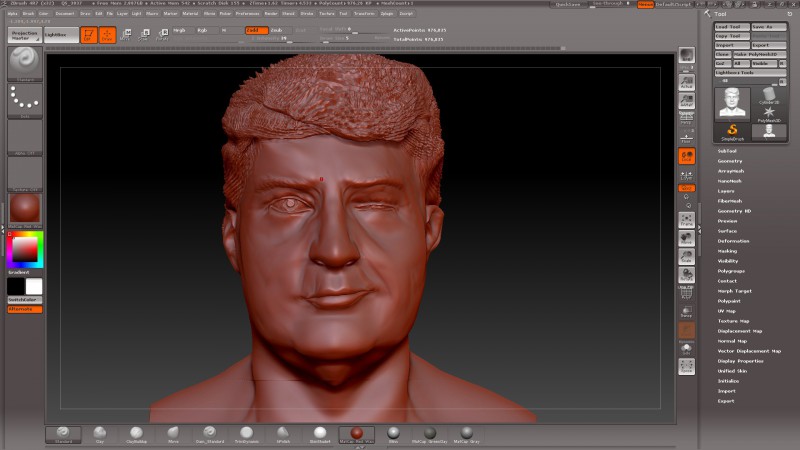The height and width of the screenshot is (450, 800).
Task: Select the ClayBuildup brush
Action: tap(136, 434)
